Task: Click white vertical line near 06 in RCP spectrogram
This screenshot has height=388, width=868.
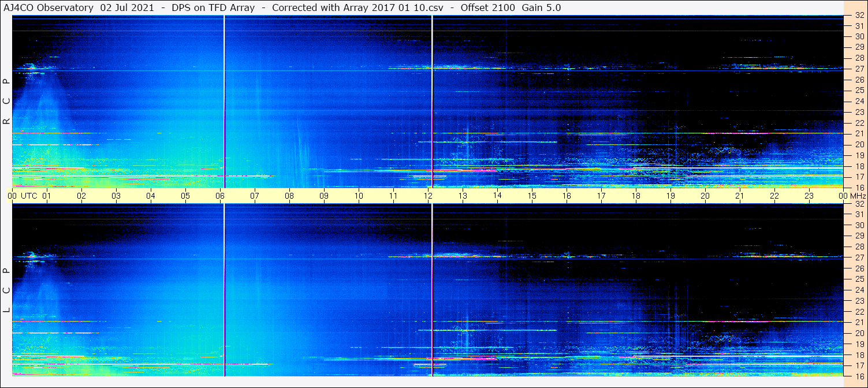Action: (224, 102)
